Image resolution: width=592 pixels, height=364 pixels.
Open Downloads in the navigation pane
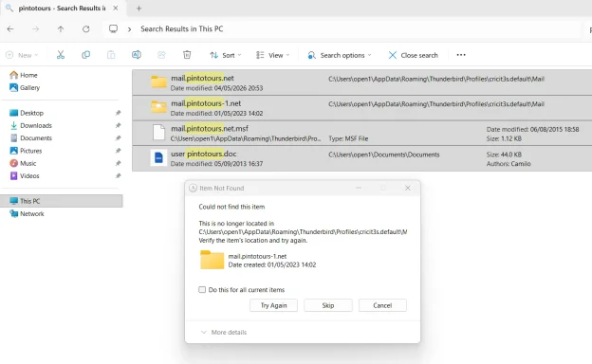tap(31, 125)
